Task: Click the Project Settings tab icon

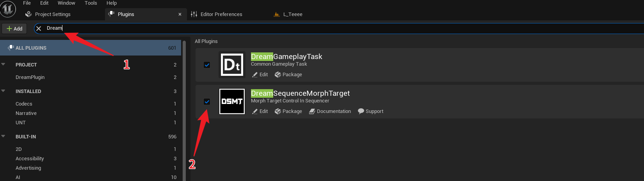Action: [28, 14]
